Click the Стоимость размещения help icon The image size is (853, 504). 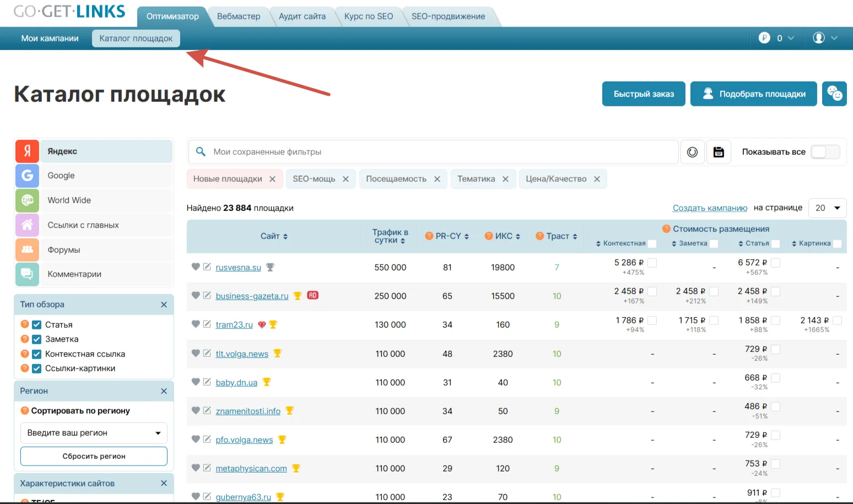[666, 229]
